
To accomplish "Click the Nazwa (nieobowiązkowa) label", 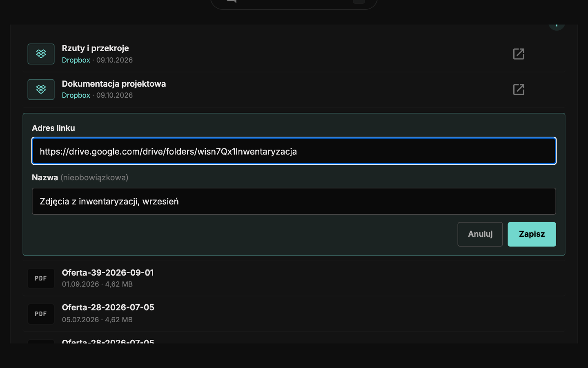I will click(80, 177).
